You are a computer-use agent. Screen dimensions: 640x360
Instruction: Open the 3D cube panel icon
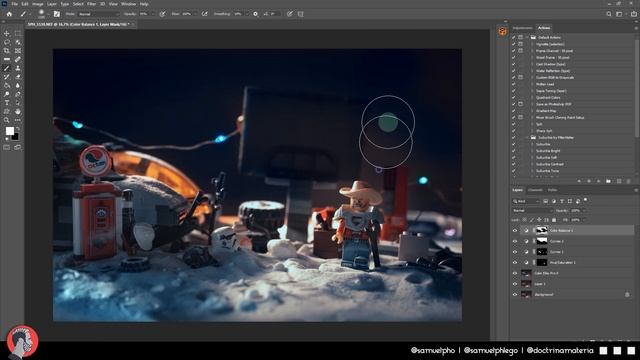coord(502,31)
